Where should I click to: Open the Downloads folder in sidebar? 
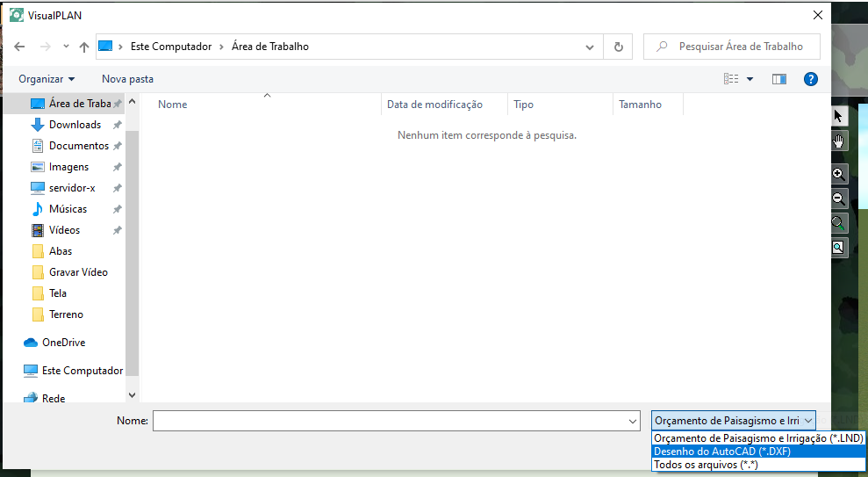(x=75, y=125)
